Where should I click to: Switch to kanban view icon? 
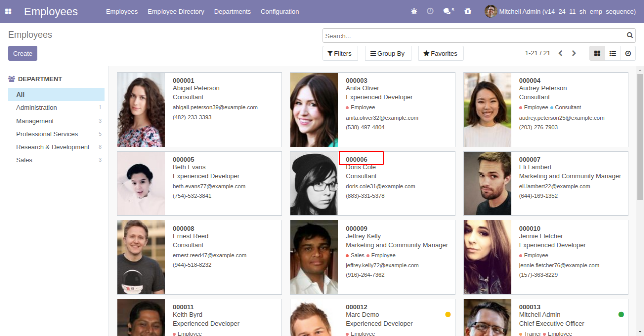click(597, 53)
